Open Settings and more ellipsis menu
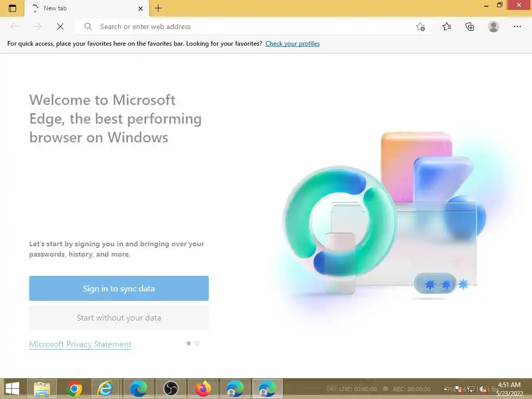532x399 pixels. 517,26
